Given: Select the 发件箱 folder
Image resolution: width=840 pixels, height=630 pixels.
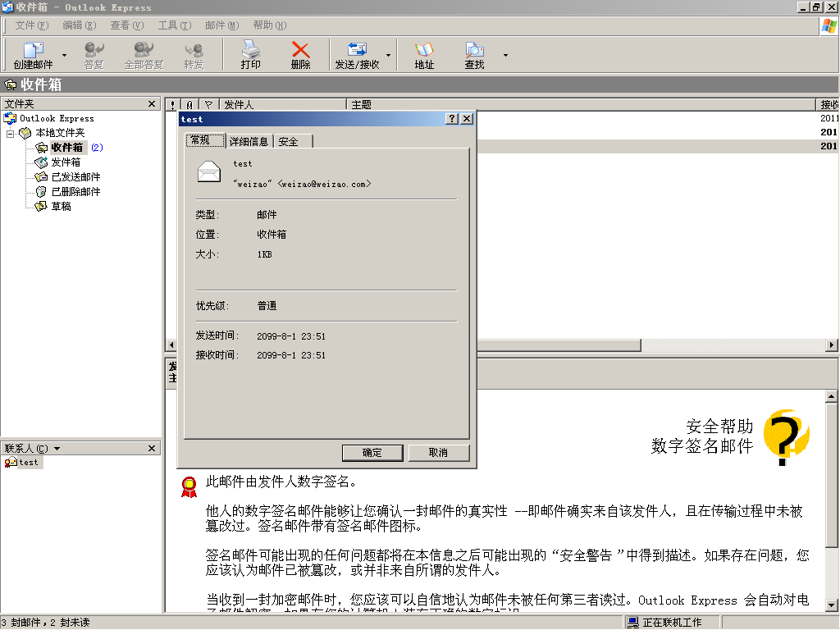Looking at the screenshot, I should [66, 162].
